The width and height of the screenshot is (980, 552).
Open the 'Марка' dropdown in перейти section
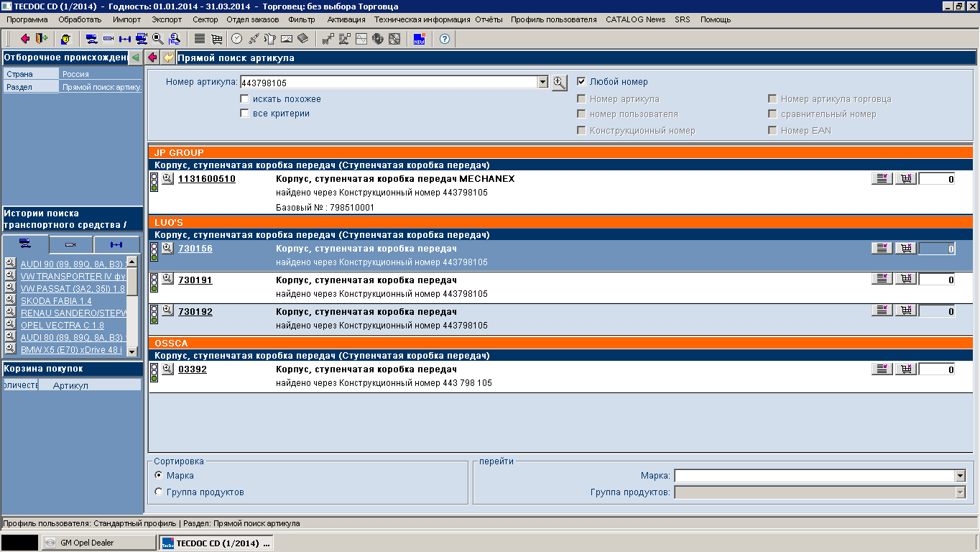(x=960, y=476)
